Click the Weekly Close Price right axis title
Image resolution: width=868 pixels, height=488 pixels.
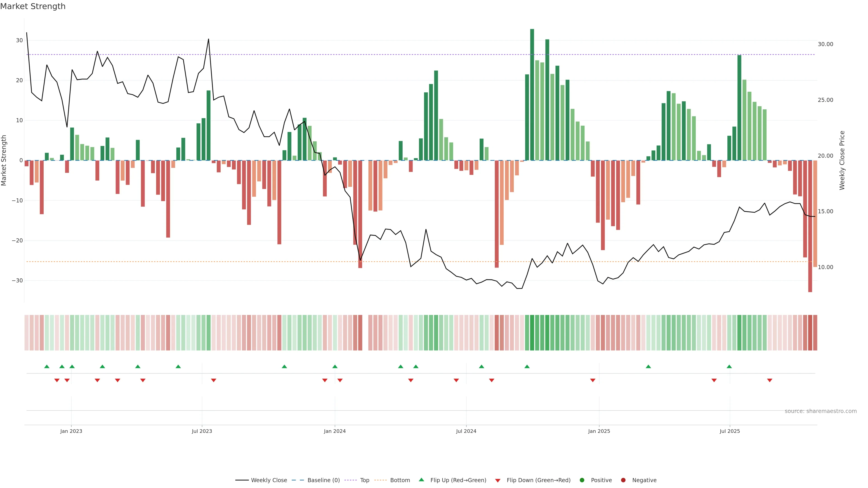pyautogui.click(x=842, y=160)
